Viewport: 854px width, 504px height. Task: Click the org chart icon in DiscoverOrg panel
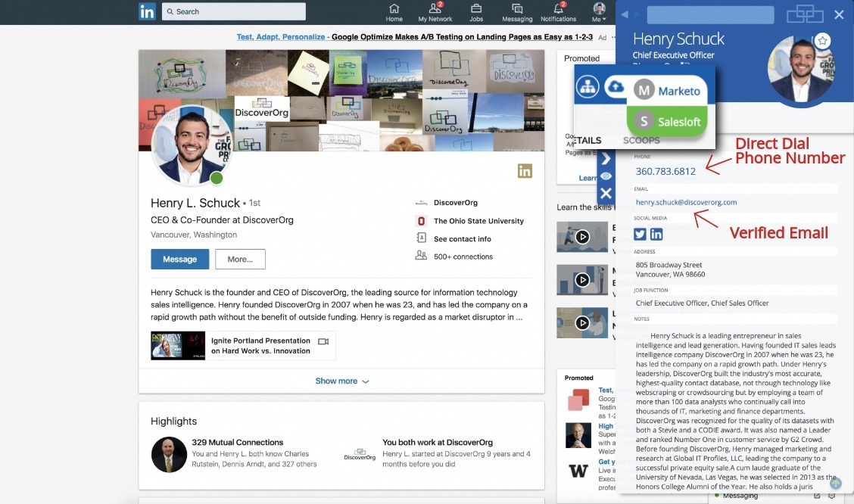(x=588, y=88)
